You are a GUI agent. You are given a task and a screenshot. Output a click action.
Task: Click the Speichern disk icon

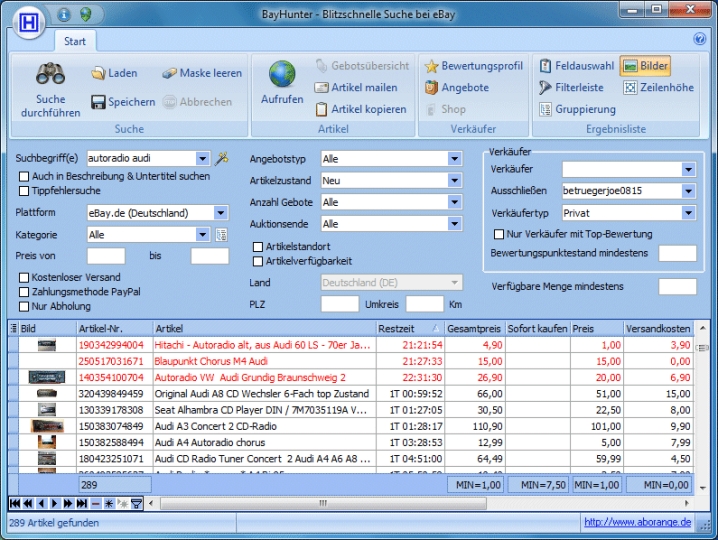coord(99,102)
